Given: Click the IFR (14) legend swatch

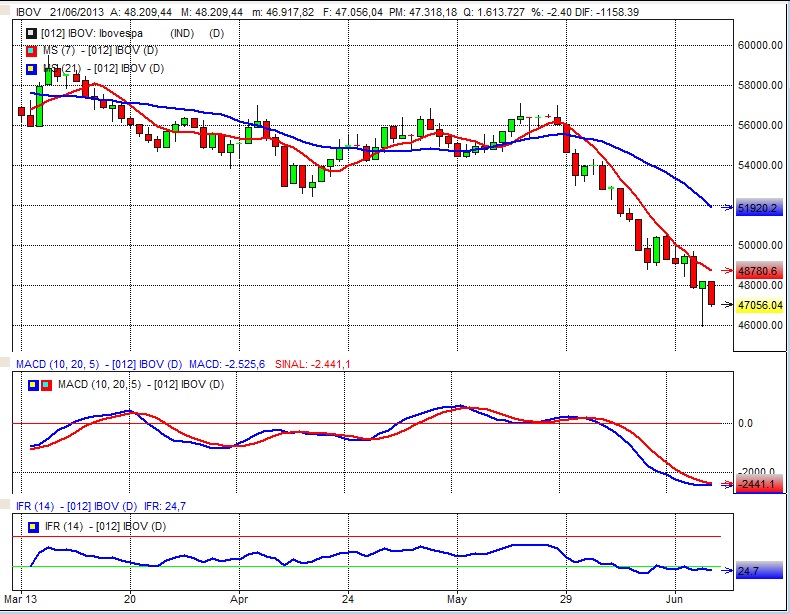Looking at the screenshot, I should [x=34, y=526].
